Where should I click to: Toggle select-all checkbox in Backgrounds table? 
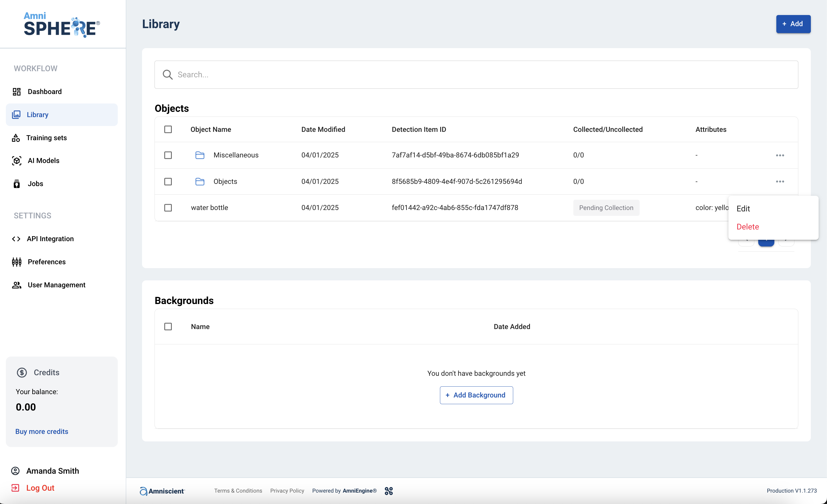(168, 327)
